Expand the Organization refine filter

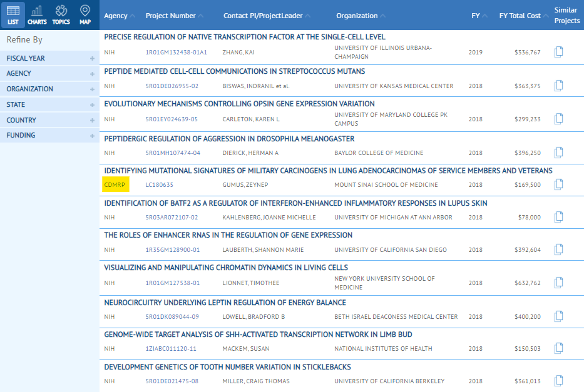coord(50,89)
